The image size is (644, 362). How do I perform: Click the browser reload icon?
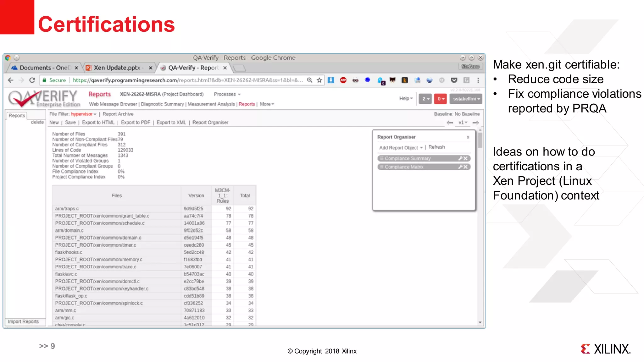point(32,80)
